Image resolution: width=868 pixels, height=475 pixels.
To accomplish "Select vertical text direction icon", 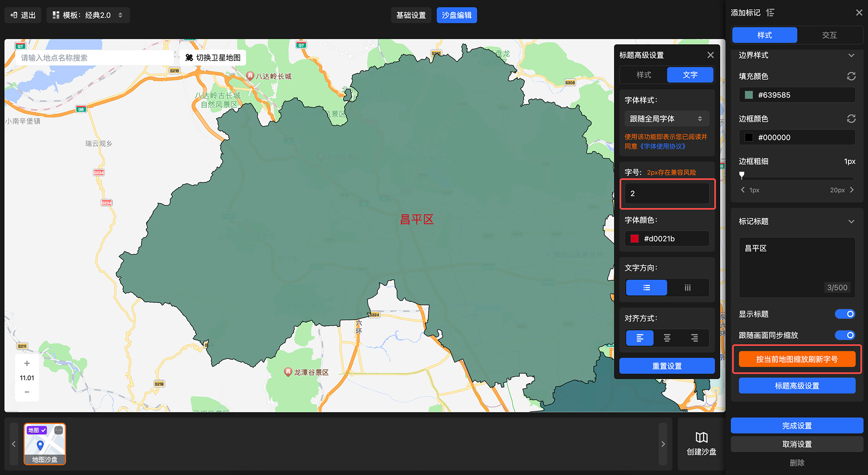I will click(687, 288).
